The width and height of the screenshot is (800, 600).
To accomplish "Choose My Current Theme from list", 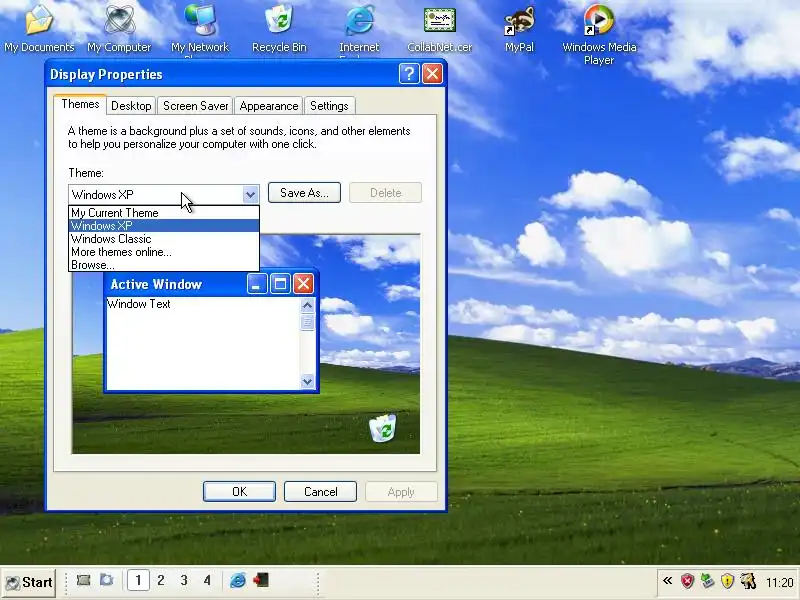I will click(x=164, y=213).
